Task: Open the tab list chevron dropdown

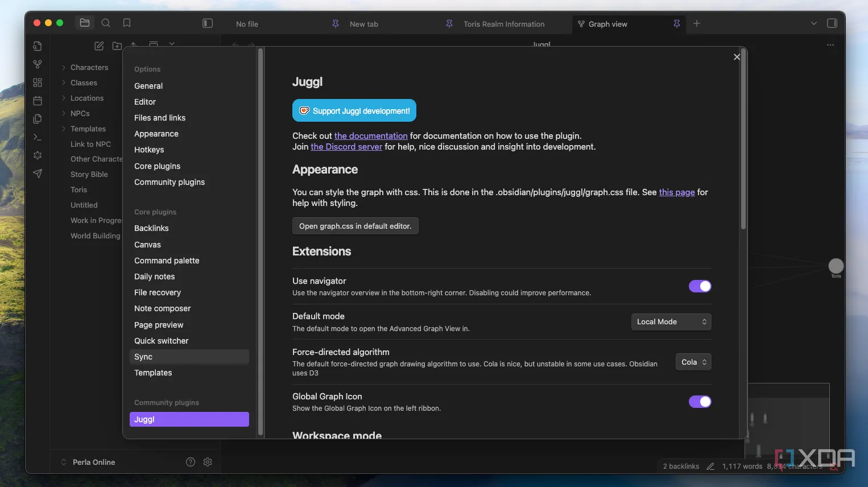Action: tap(814, 23)
